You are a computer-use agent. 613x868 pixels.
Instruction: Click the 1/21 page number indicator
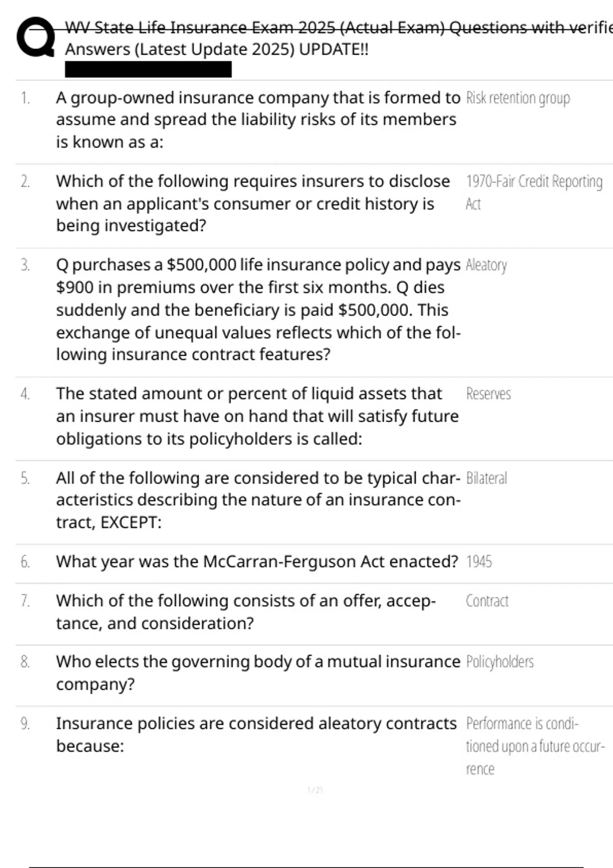click(315, 790)
